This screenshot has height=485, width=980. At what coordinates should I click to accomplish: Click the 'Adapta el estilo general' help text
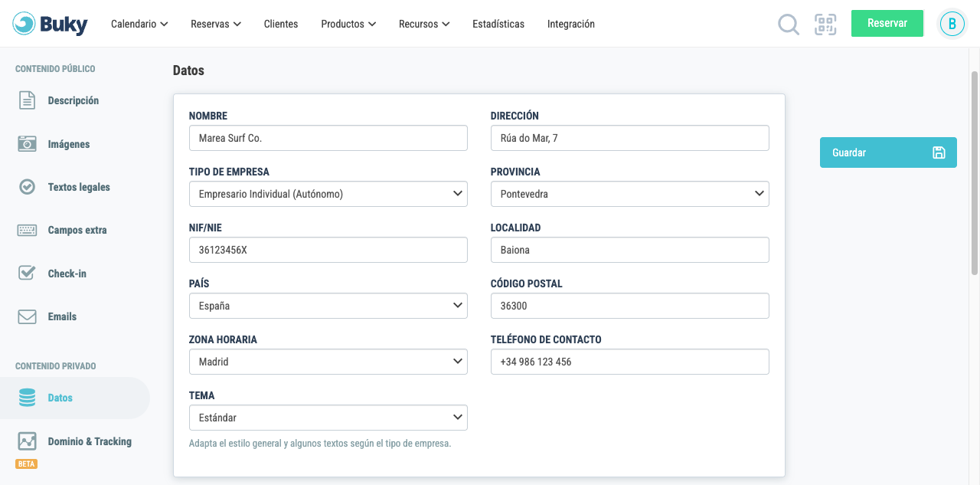click(x=320, y=444)
